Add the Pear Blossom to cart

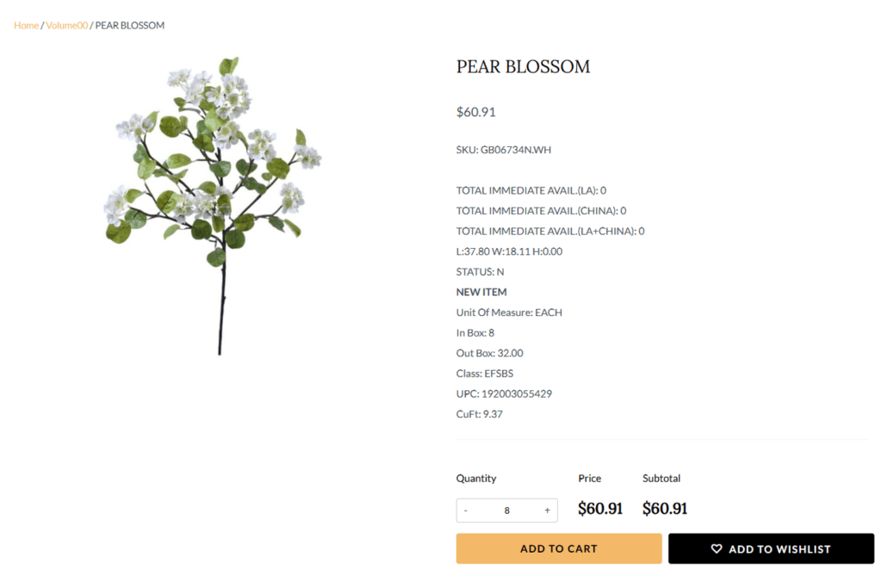(x=558, y=548)
